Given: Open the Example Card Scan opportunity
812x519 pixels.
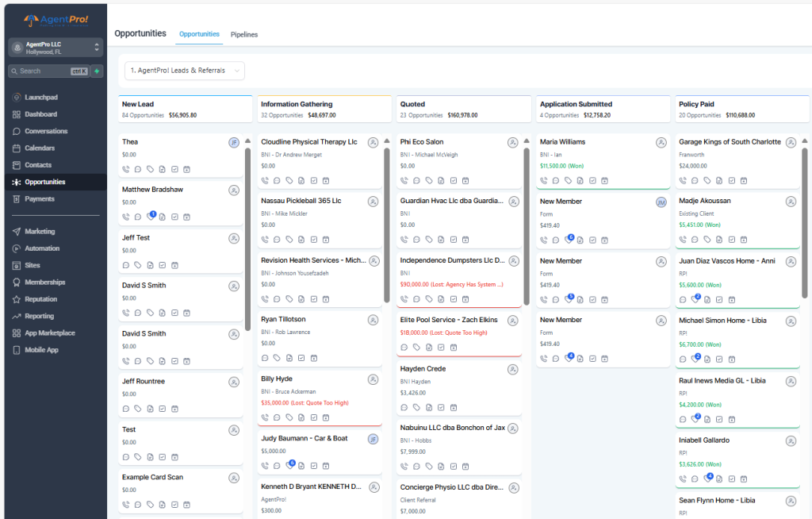Looking at the screenshot, I should point(181,491).
